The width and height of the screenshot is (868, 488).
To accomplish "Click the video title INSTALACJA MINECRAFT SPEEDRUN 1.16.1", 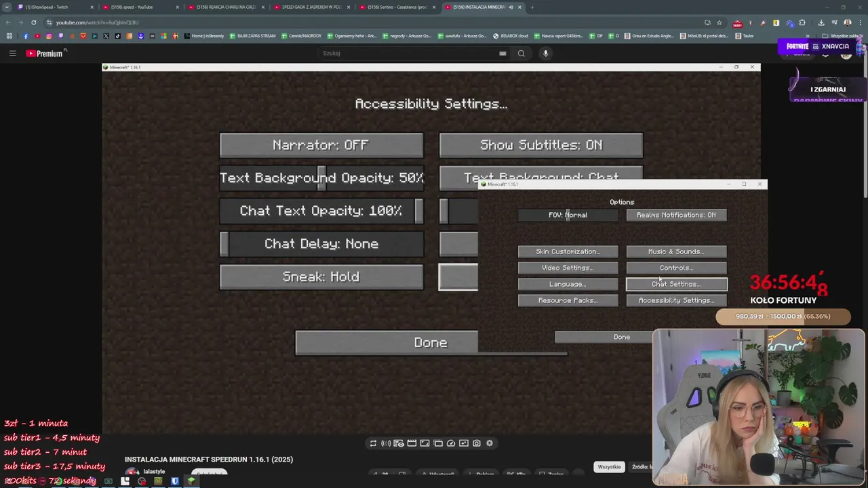I will tap(209, 460).
